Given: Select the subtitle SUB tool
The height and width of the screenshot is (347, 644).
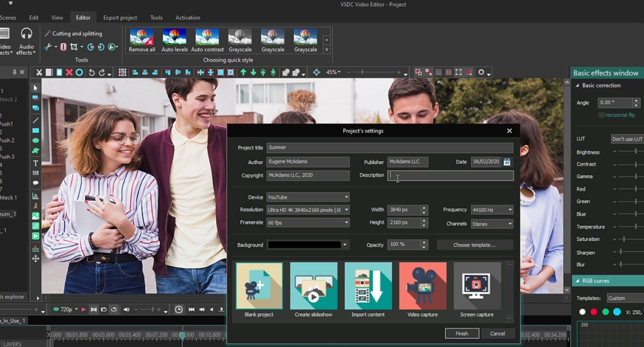Looking at the screenshot, I should click(36, 173).
